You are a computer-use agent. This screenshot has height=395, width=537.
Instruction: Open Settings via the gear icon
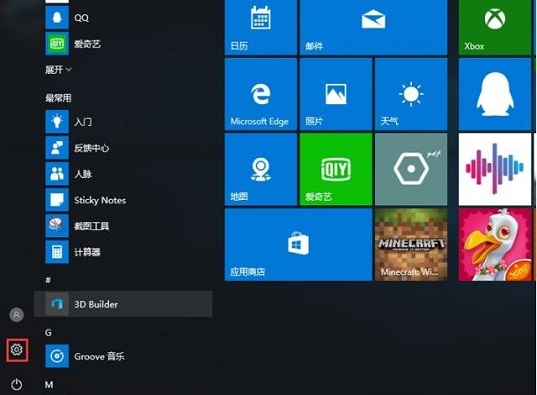pos(16,350)
